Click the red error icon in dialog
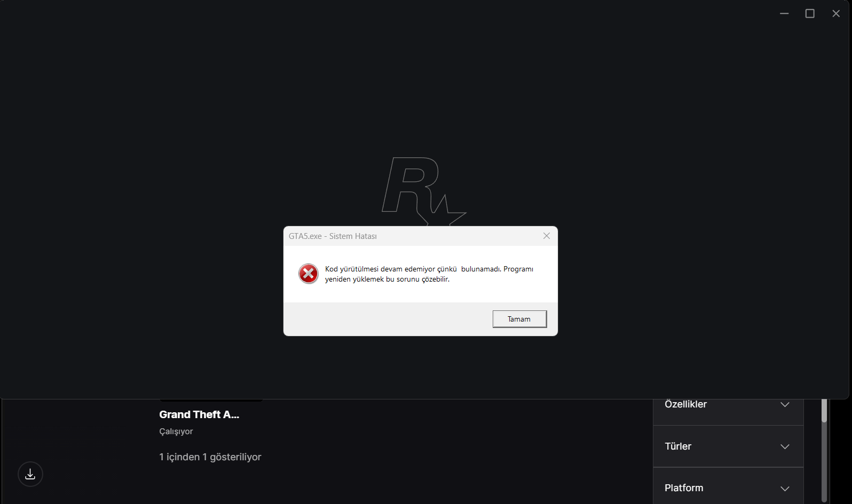The height and width of the screenshot is (504, 852). 309,274
